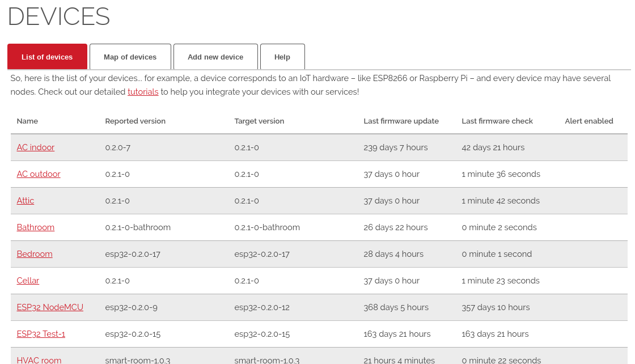This screenshot has height=364, width=635.
Task: Open the HVAC room device
Action: (39, 360)
